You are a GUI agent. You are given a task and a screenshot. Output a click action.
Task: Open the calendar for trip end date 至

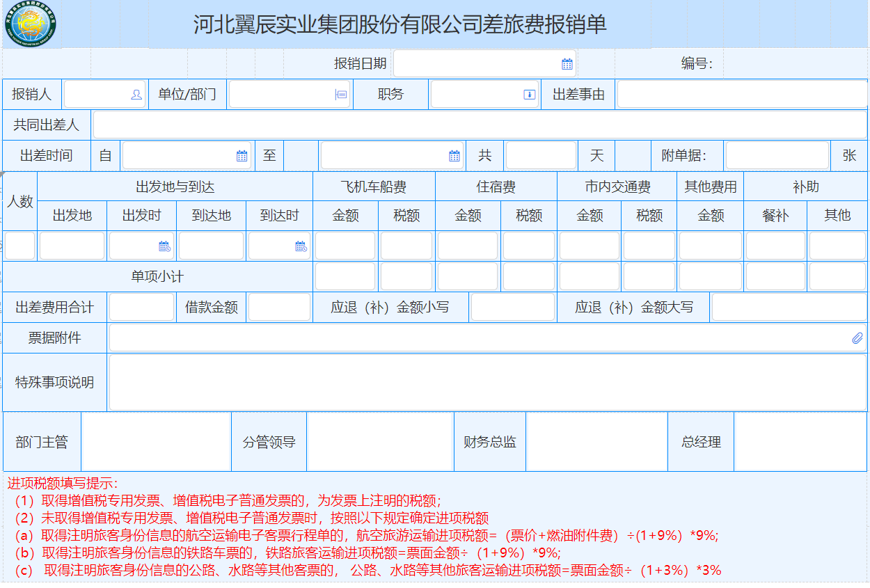454,156
